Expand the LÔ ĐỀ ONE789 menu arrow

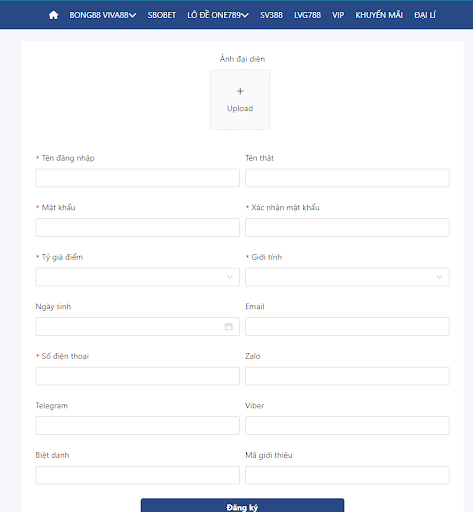tap(245, 15)
